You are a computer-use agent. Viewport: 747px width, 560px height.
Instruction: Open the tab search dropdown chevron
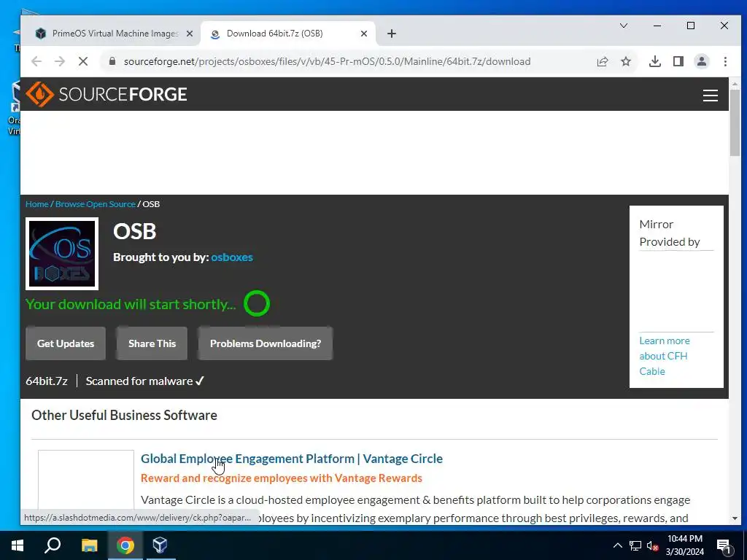pos(624,26)
